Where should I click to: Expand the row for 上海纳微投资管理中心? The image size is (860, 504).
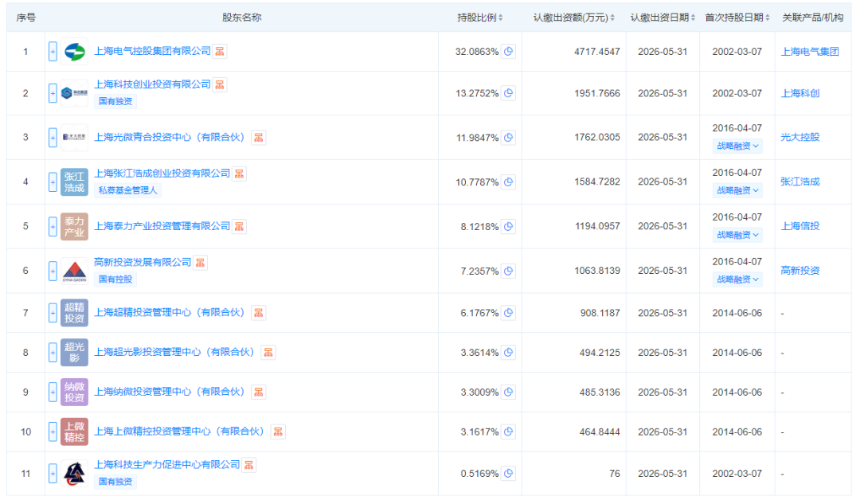[x=53, y=393]
